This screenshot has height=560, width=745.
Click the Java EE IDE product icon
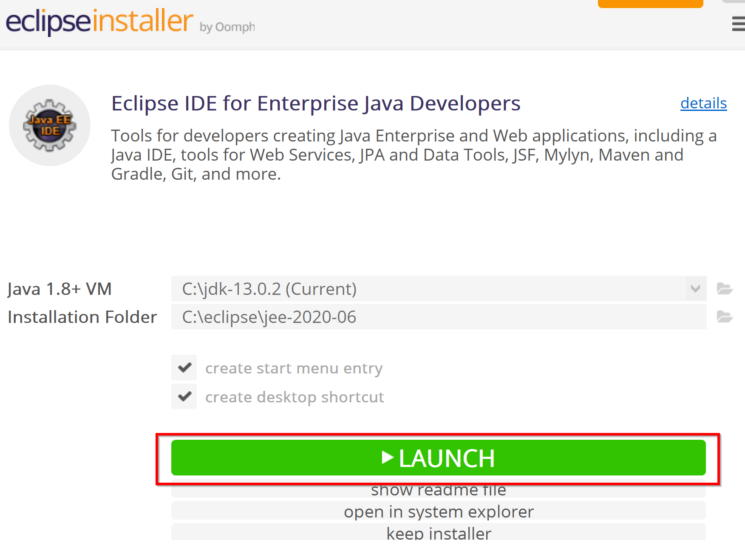50,125
